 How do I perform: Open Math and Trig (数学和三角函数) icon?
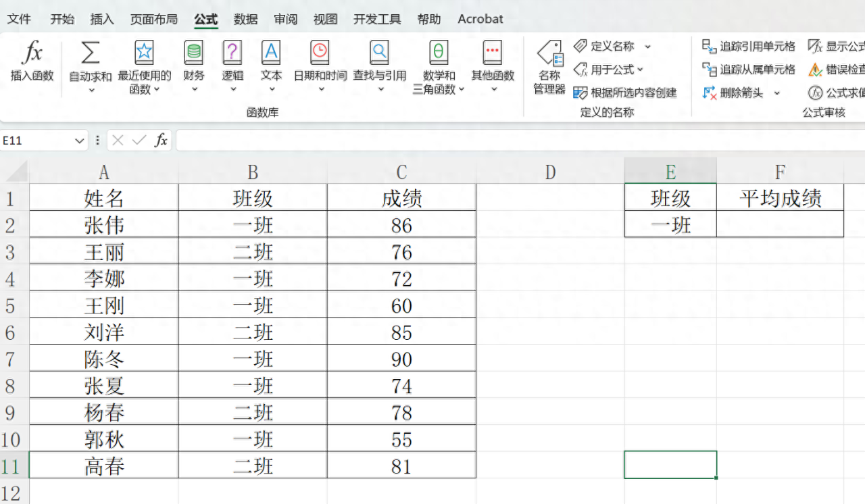tap(439, 53)
